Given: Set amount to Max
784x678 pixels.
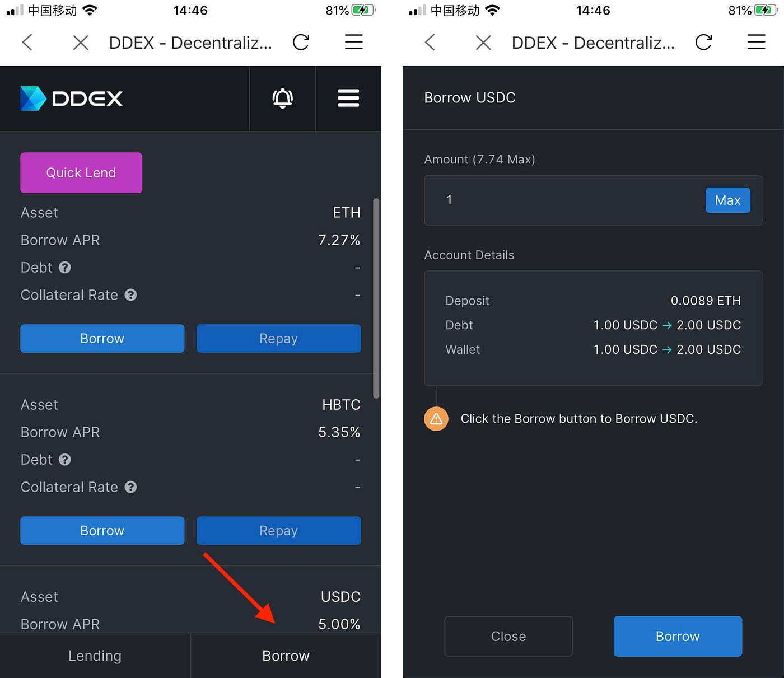Looking at the screenshot, I should click(727, 200).
